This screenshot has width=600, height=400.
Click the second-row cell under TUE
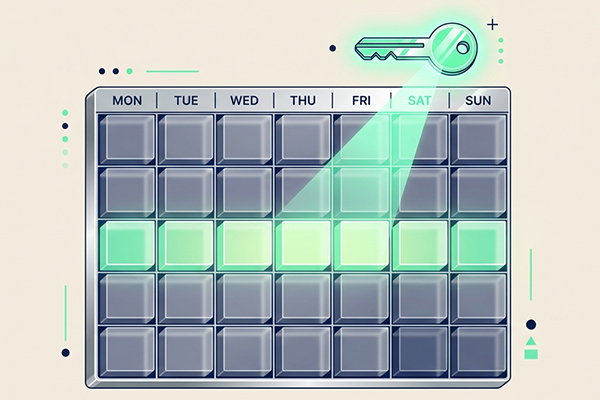pyautogui.click(x=186, y=189)
